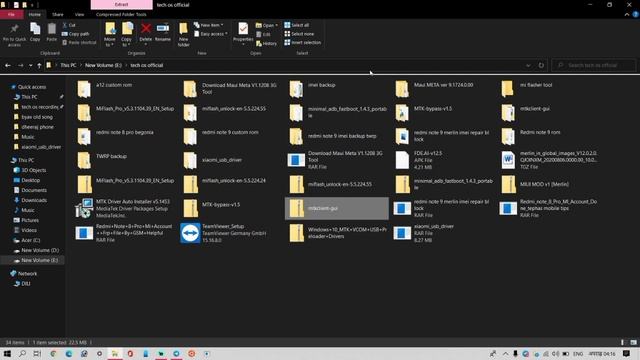Click Copy path in the ribbon
640x360 pixels.
[x=76, y=34]
